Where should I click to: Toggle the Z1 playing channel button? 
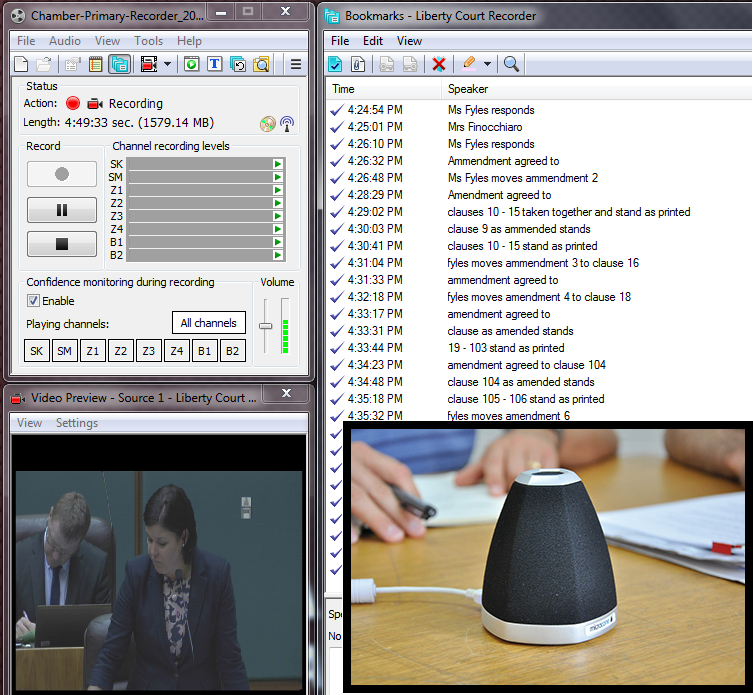[93, 351]
